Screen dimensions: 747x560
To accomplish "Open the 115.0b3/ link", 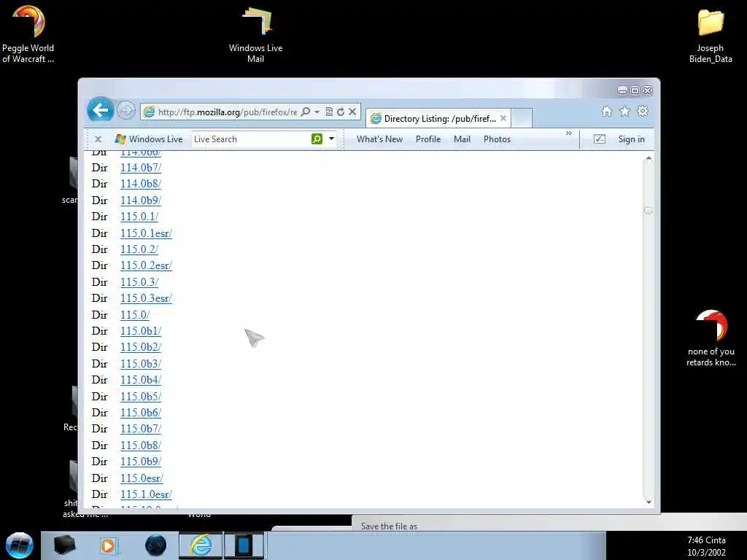I will (141, 364).
